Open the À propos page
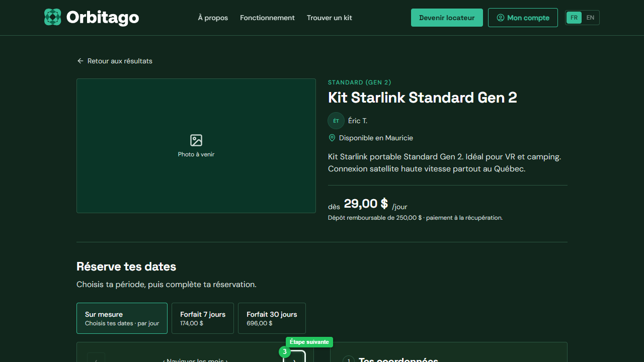This screenshot has width=644, height=362. 213,18
